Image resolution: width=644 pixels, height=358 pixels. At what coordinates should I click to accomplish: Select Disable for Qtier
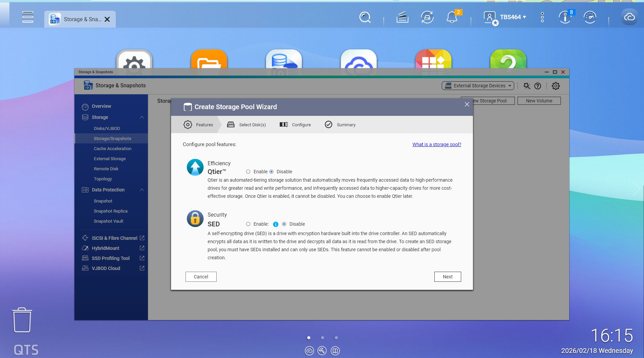pos(271,172)
